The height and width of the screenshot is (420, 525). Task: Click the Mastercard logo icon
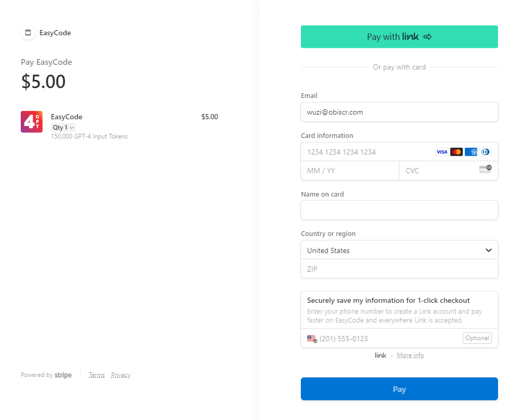(x=457, y=152)
